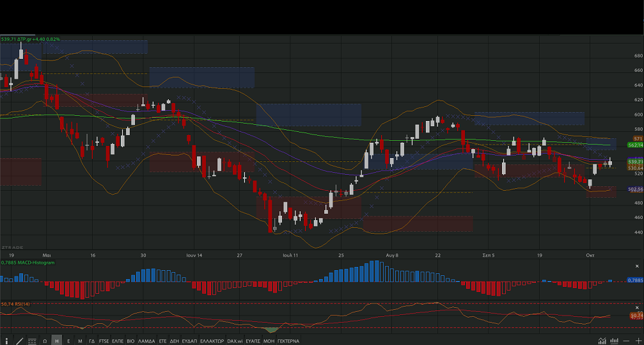Load the FTSE symbol chart
This screenshot has width=644, height=345.
click(104, 341)
